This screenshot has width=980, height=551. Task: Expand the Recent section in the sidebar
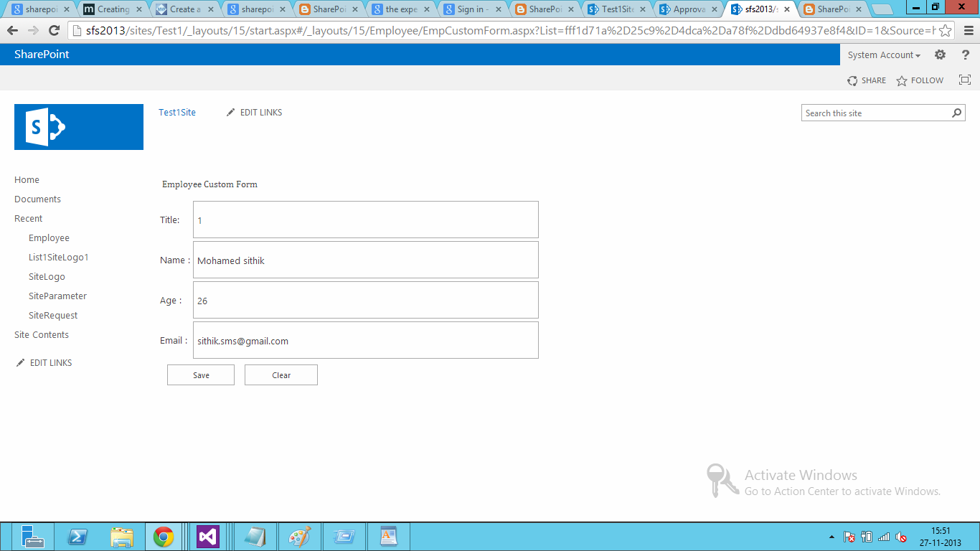[x=28, y=218]
